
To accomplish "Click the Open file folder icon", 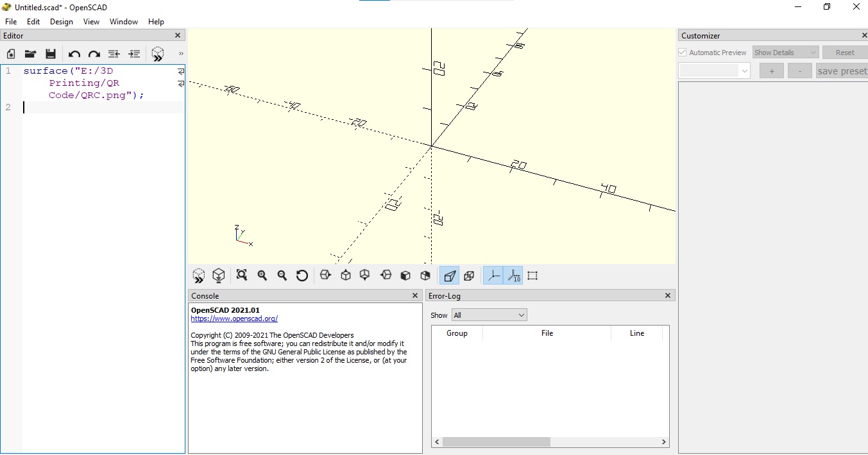I will 30,54.
